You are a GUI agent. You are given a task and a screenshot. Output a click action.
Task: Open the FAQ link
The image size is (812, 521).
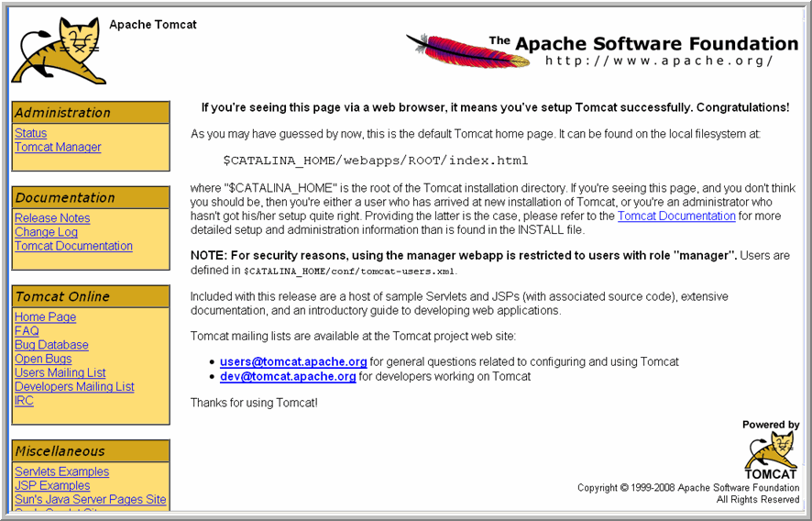point(27,331)
